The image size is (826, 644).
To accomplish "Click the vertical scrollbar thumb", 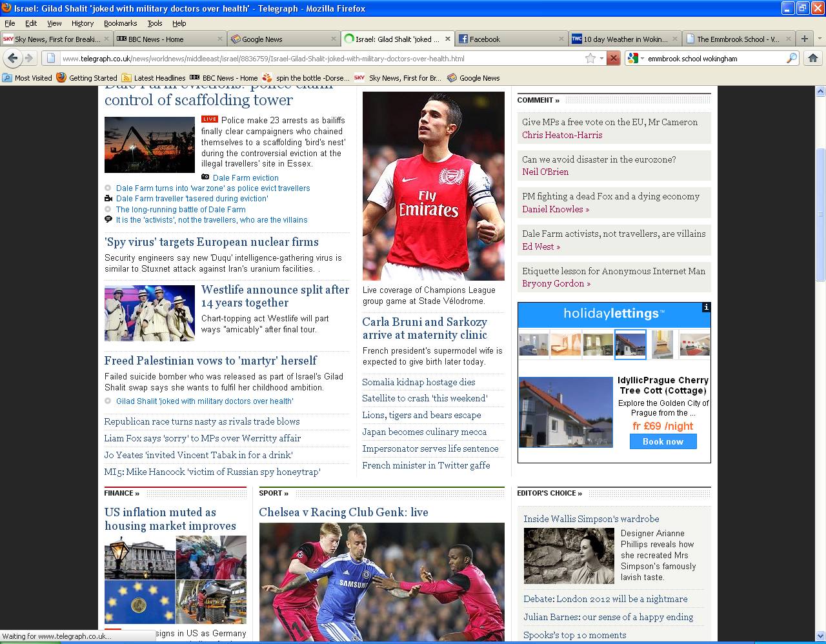I will [x=820, y=214].
